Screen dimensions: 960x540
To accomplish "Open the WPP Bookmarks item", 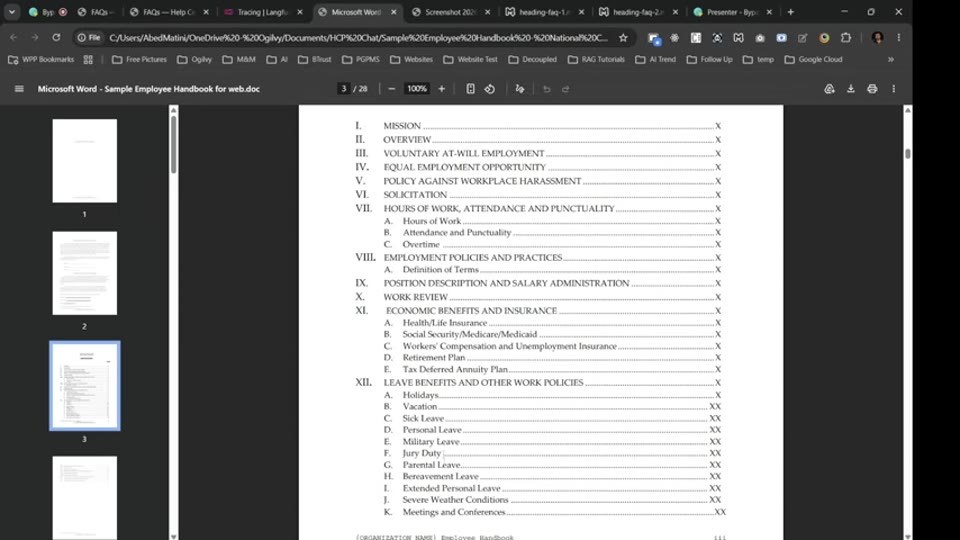I will 41,59.
